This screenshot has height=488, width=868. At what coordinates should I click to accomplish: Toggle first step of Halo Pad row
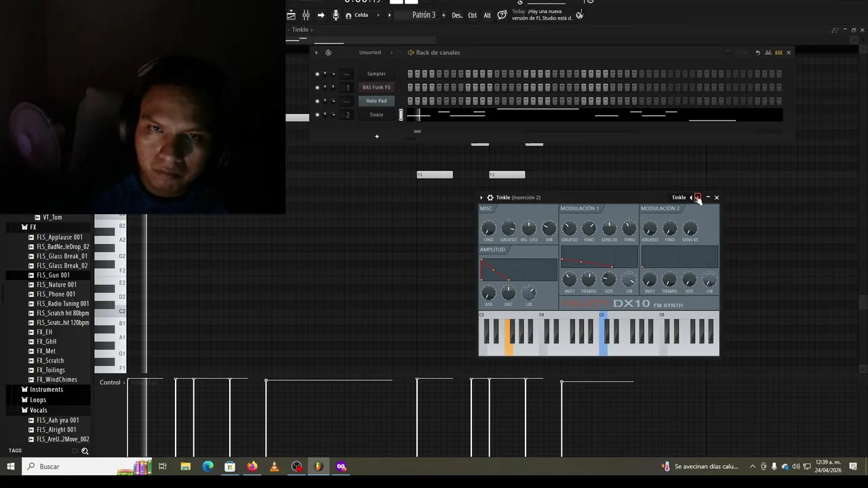pyautogui.click(x=410, y=101)
